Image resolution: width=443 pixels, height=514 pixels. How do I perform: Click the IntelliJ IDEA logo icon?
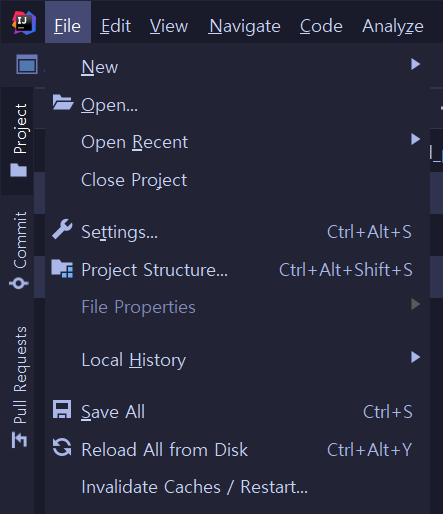(x=24, y=23)
